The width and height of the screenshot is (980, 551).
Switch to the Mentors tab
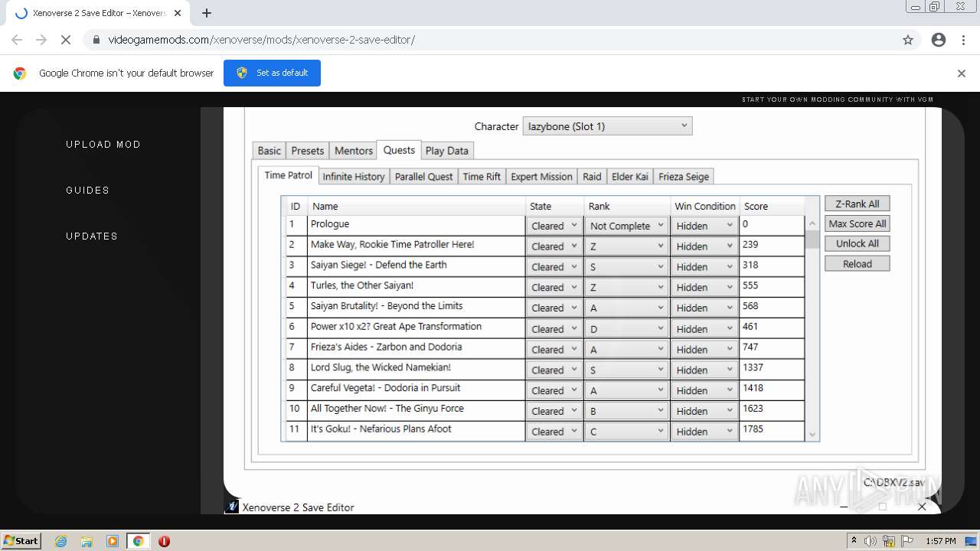354,151
